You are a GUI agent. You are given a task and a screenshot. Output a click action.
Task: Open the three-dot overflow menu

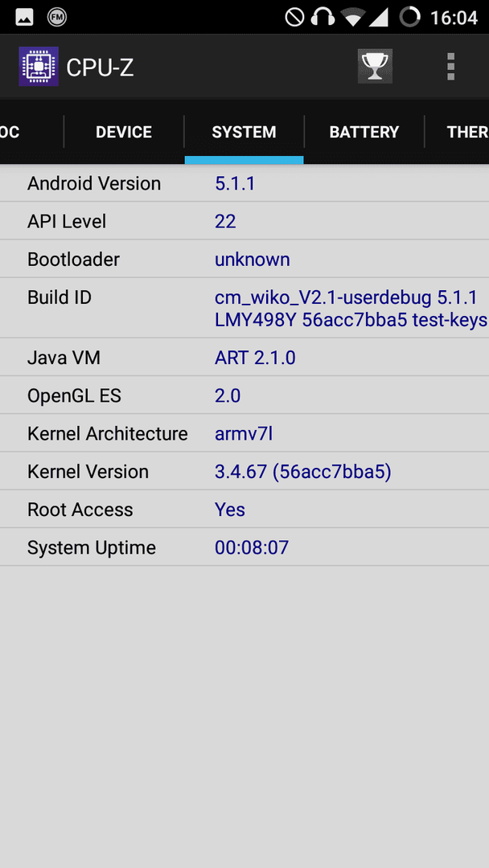tap(450, 67)
